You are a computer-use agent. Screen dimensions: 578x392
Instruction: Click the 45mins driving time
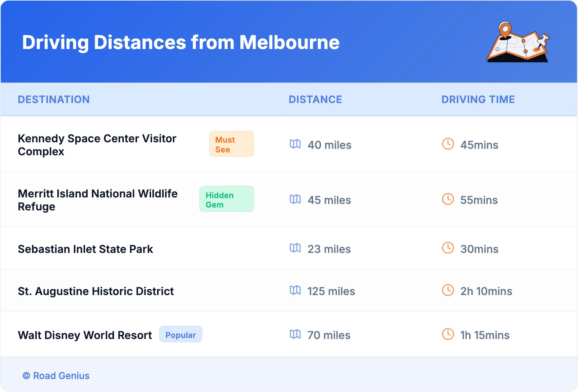click(479, 145)
